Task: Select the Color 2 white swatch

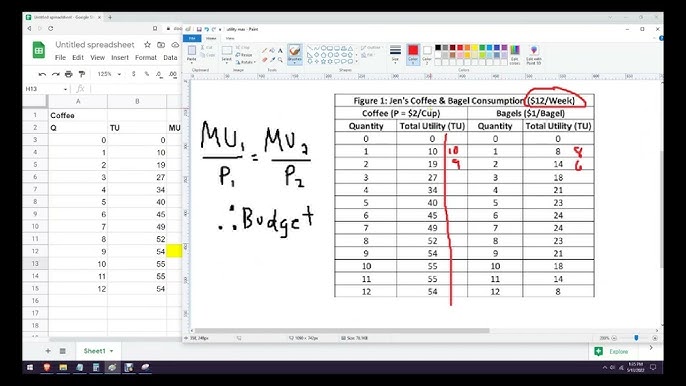Action: [427, 51]
